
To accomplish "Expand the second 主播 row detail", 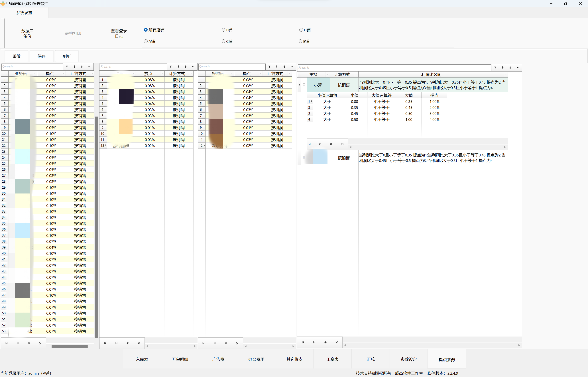I will [x=304, y=158].
